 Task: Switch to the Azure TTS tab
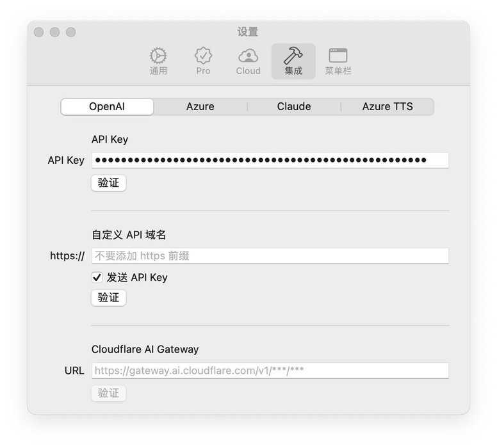coord(387,107)
